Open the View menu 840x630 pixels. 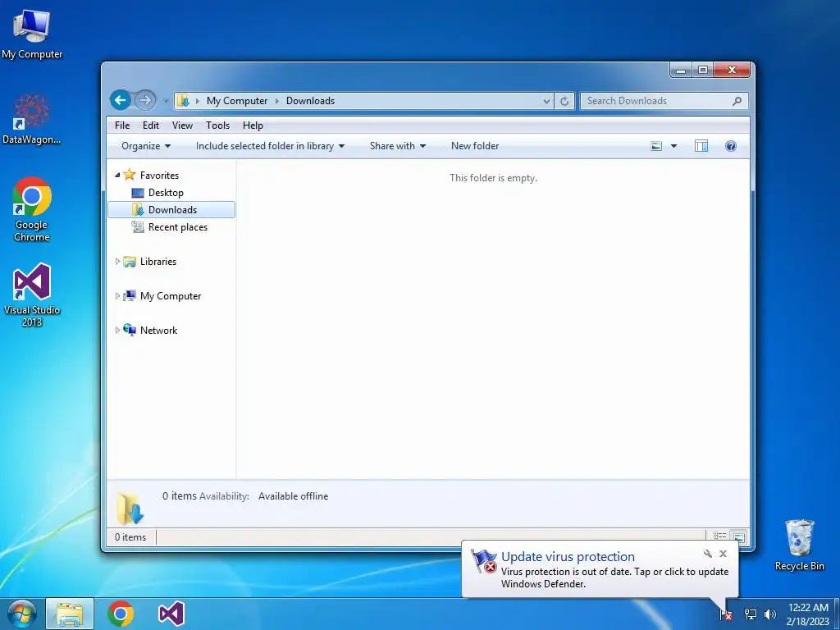[x=182, y=126]
